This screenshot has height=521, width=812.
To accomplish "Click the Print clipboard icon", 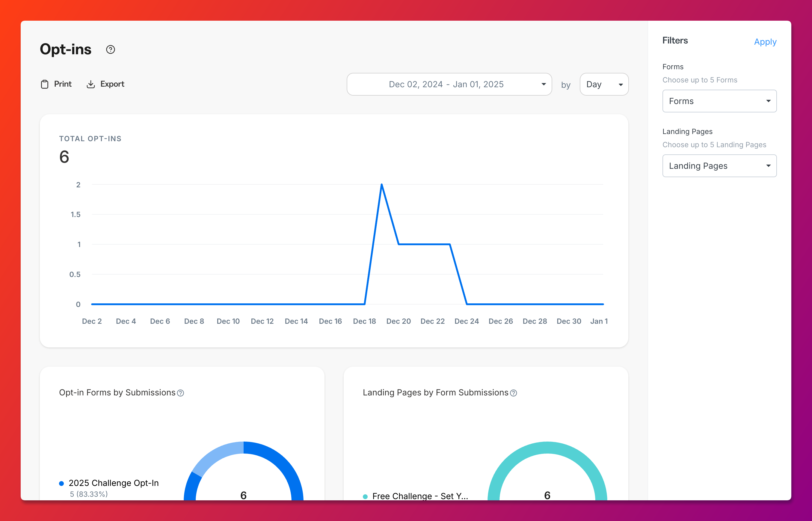I will (45, 84).
